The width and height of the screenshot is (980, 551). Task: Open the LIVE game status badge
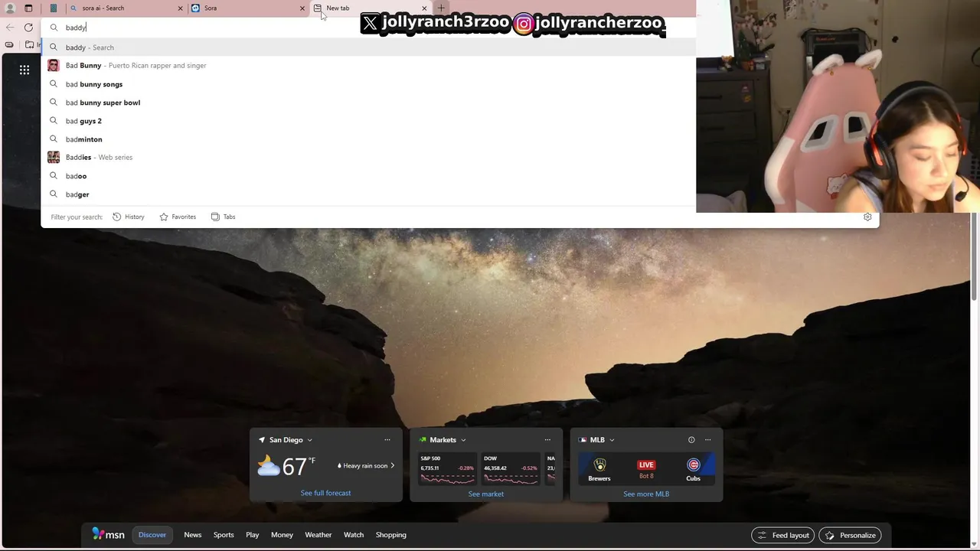coord(646,465)
